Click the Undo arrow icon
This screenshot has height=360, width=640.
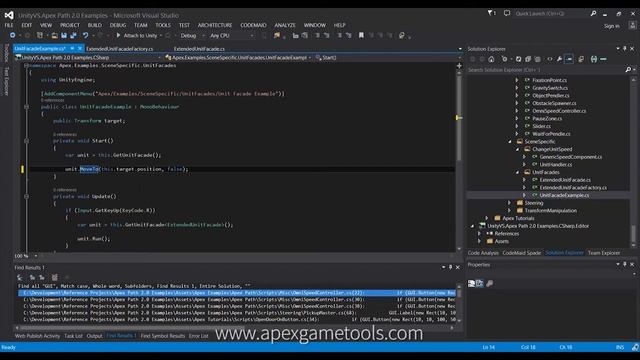click(85, 36)
